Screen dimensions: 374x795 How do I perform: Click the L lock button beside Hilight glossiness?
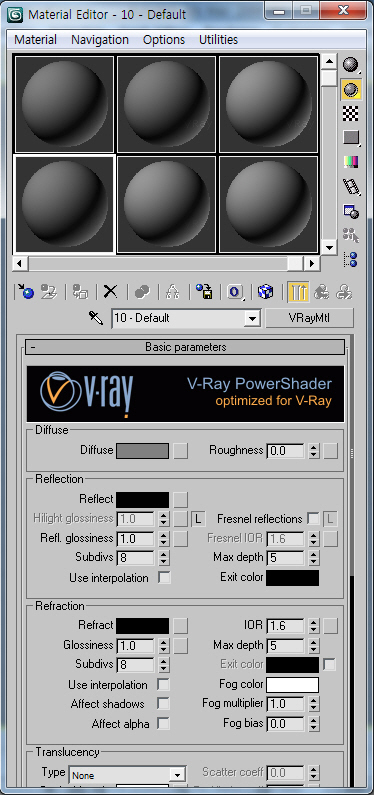click(198, 519)
